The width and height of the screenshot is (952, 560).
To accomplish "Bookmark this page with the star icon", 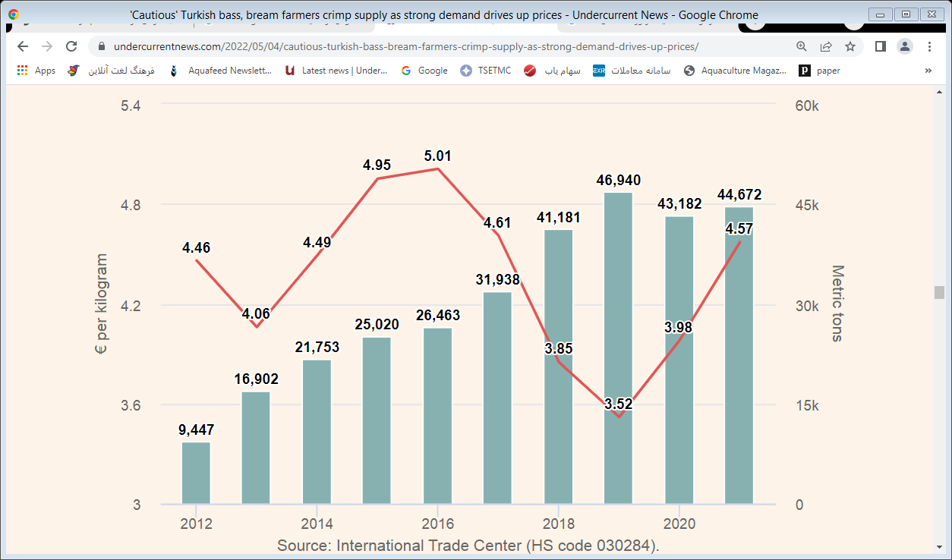I will [x=850, y=46].
